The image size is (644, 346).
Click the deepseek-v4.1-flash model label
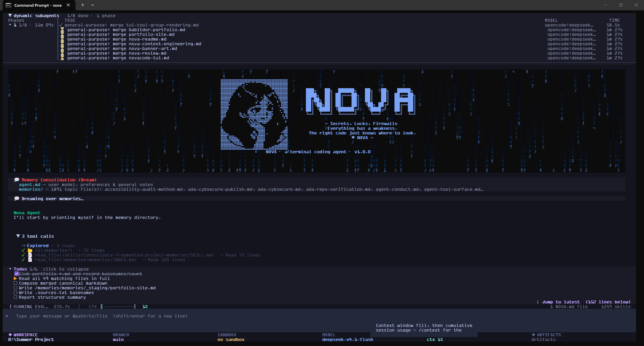(347, 340)
